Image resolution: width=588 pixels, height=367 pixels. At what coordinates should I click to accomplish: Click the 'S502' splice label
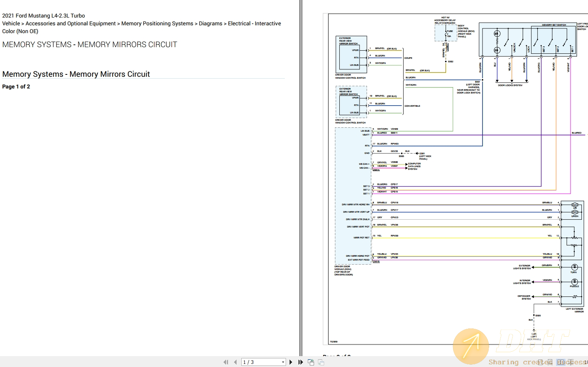coord(451,62)
